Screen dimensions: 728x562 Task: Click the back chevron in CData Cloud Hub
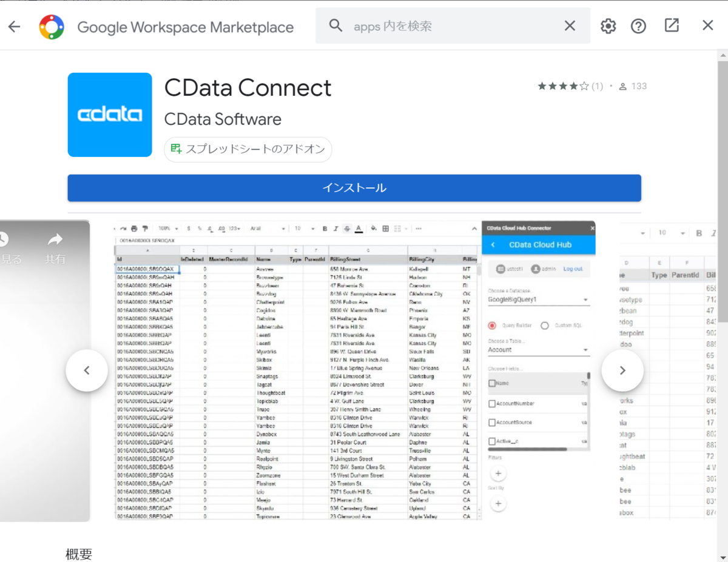click(x=493, y=245)
